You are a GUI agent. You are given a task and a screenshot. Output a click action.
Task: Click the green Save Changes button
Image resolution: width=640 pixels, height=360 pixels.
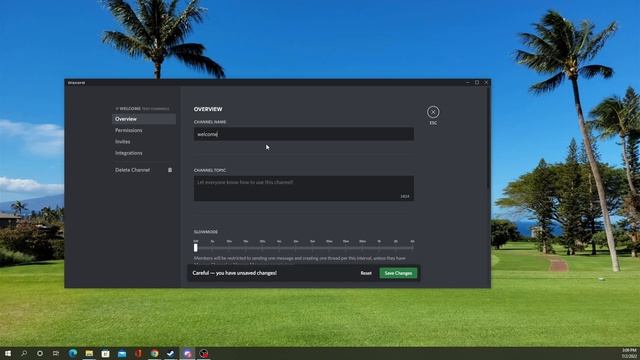click(398, 273)
